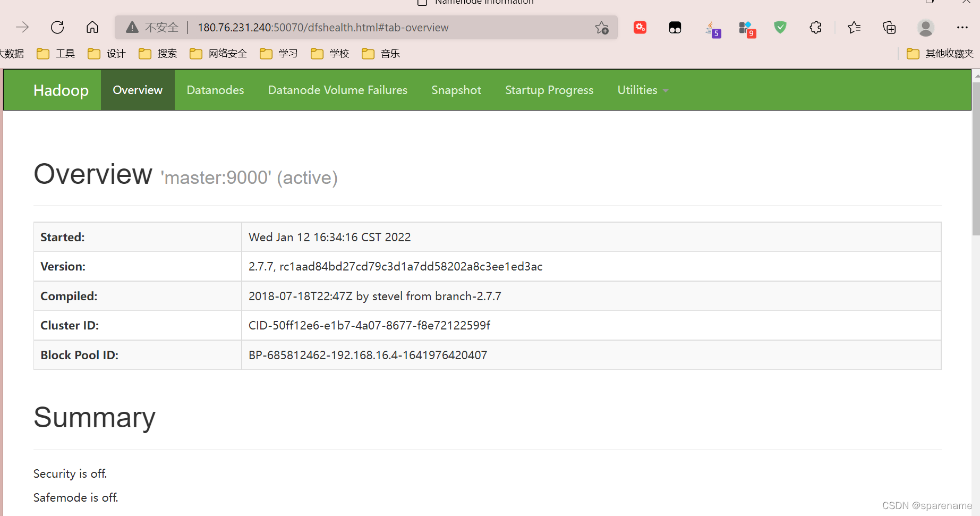Screen dimensions: 980x516
Task: Open the extensions puzzle piece menu
Action: pos(815,27)
